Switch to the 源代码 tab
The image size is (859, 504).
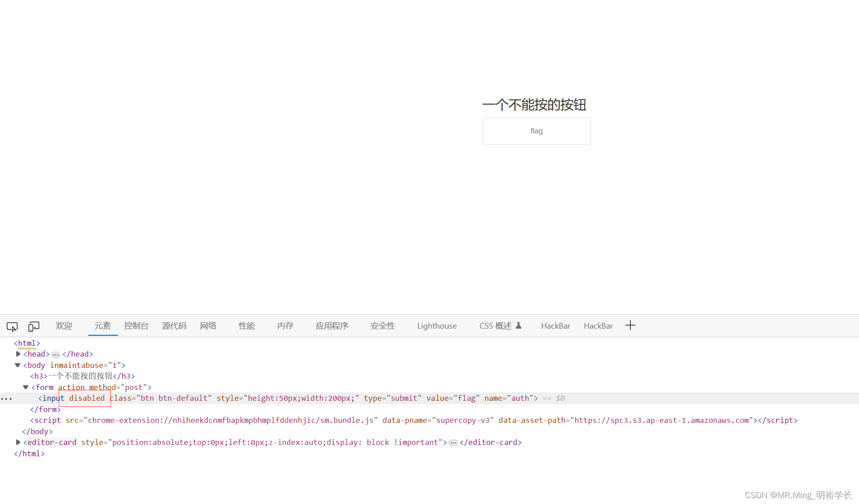coord(174,325)
